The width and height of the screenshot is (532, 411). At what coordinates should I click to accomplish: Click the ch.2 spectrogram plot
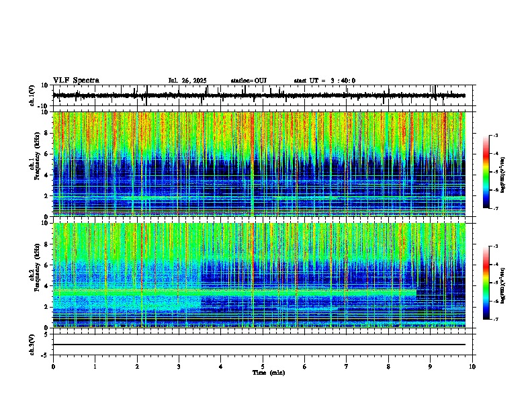tap(259, 275)
